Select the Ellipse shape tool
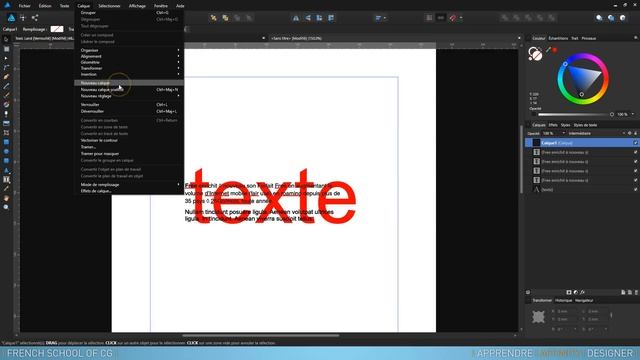Viewport: 640px width, 360px height. click(x=6, y=151)
